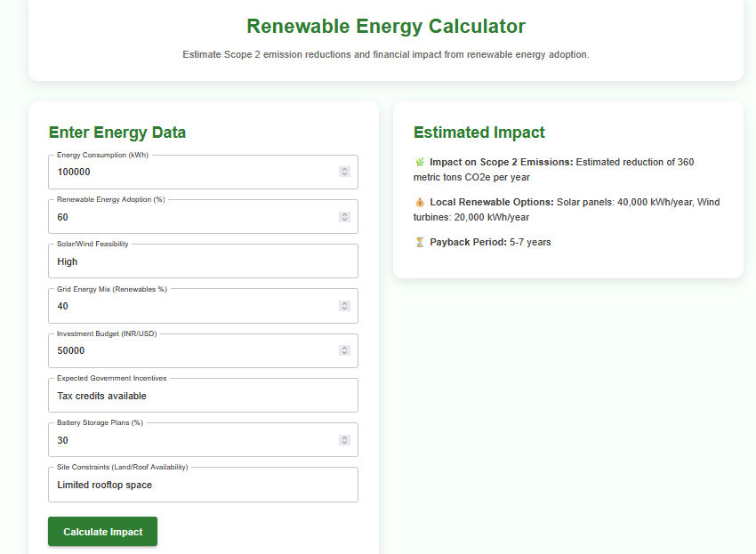This screenshot has width=756, height=554.
Task: Click the 'metric tons CO2e per year' text
Action: 471,177
